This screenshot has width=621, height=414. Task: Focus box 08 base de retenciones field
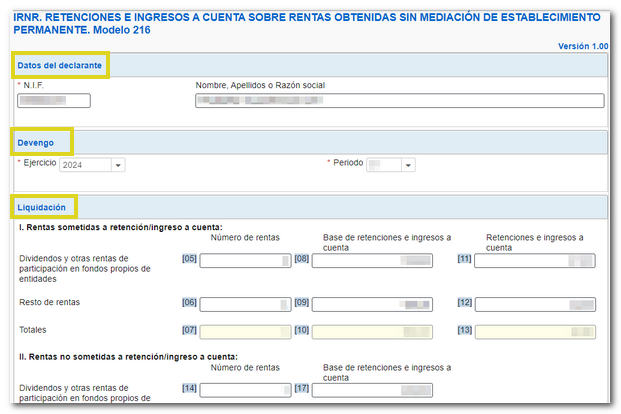coord(372,261)
